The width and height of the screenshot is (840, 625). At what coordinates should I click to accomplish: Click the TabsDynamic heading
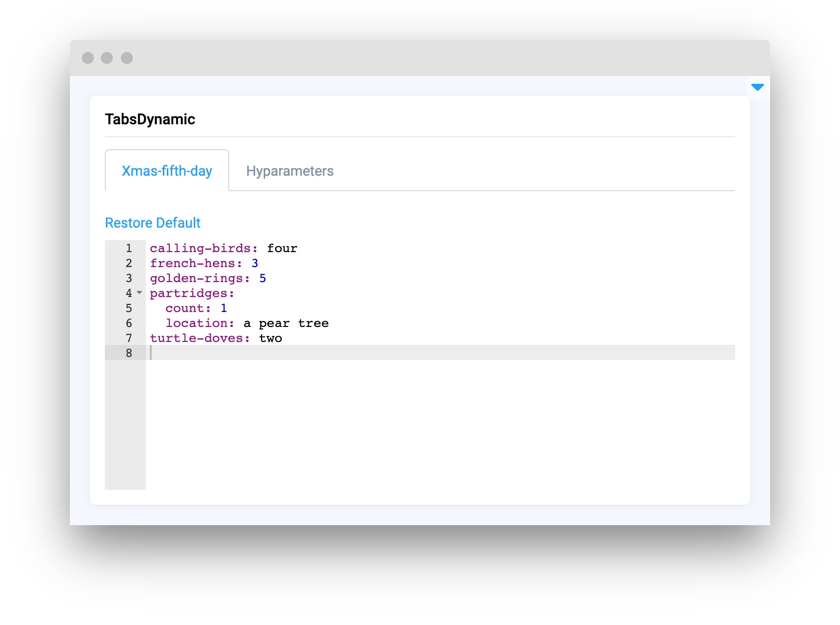(x=150, y=119)
